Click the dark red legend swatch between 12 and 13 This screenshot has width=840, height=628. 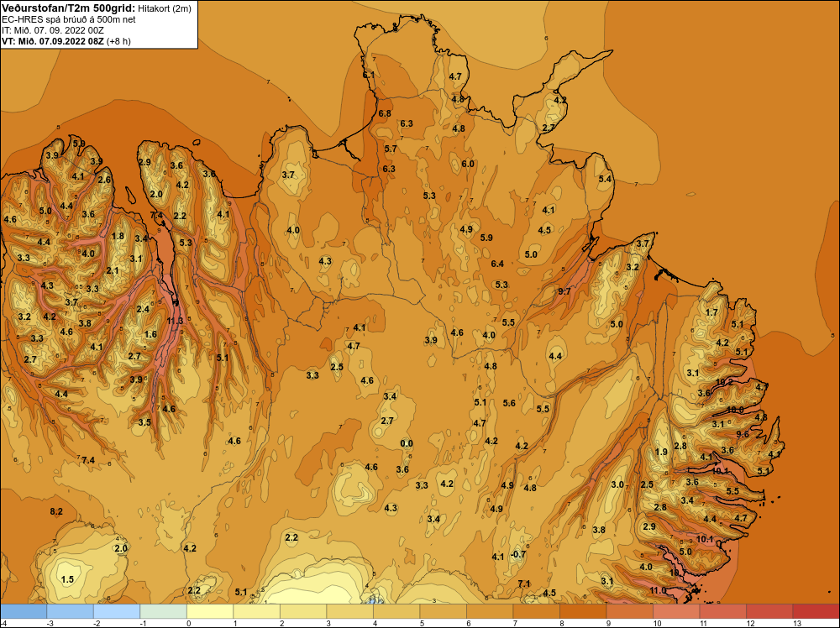point(769,611)
